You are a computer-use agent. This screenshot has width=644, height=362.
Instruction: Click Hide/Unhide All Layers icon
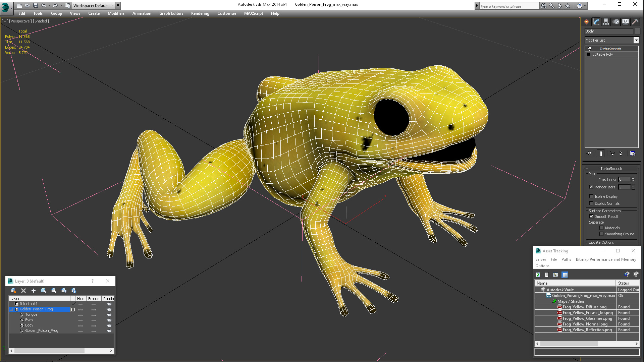(x=64, y=291)
